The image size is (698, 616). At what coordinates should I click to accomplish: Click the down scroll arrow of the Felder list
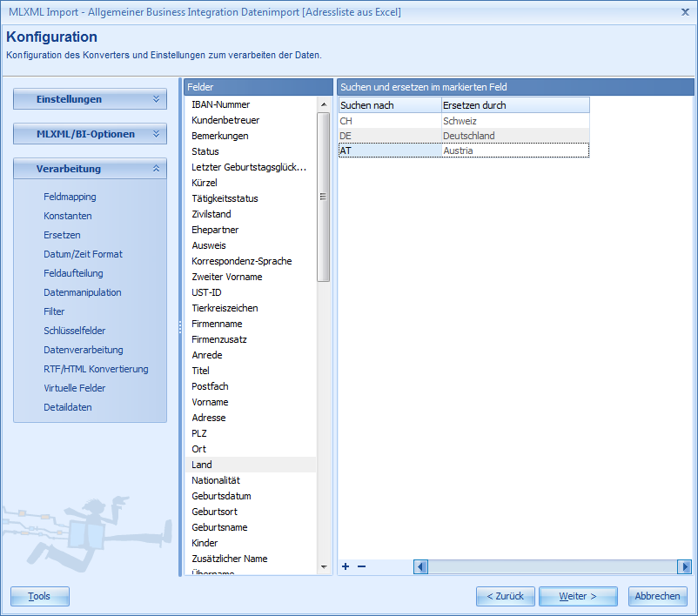323,566
